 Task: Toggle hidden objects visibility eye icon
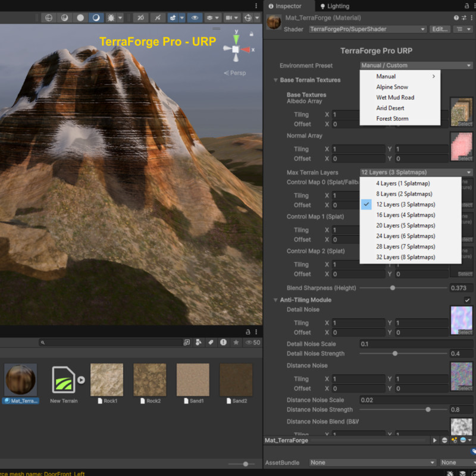coord(195,18)
